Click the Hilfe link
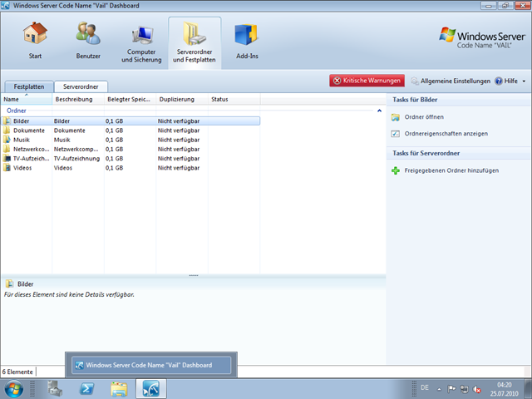The image size is (532, 399). tap(506, 81)
